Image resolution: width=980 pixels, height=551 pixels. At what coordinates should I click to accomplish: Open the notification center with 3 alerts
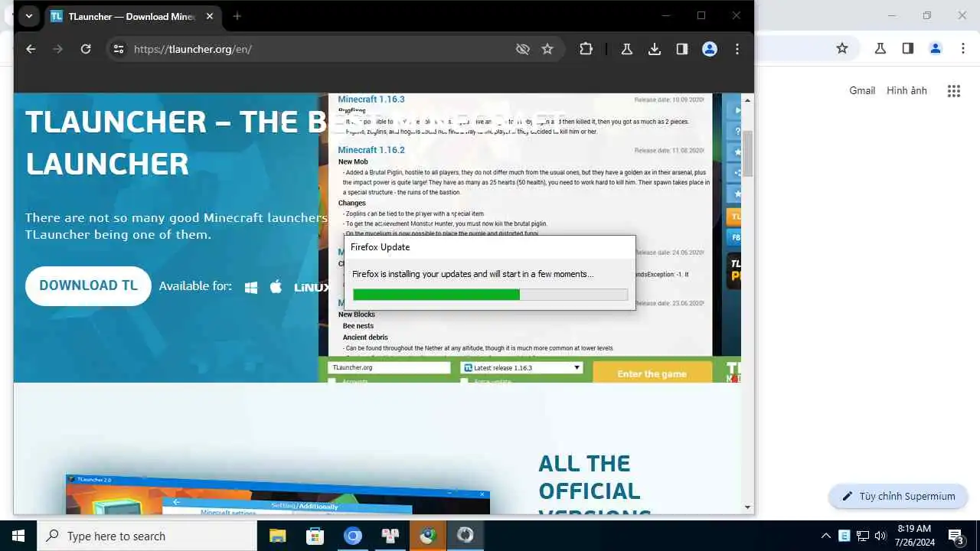click(x=955, y=536)
